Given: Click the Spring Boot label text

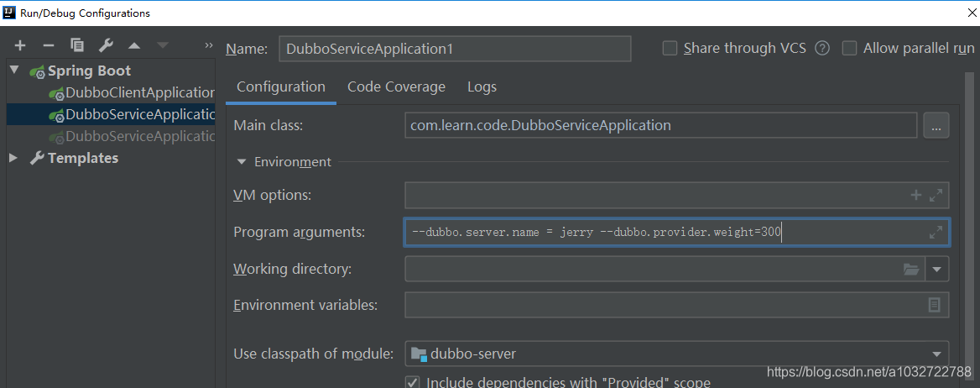Looking at the screenshot, I should [90, 71].
